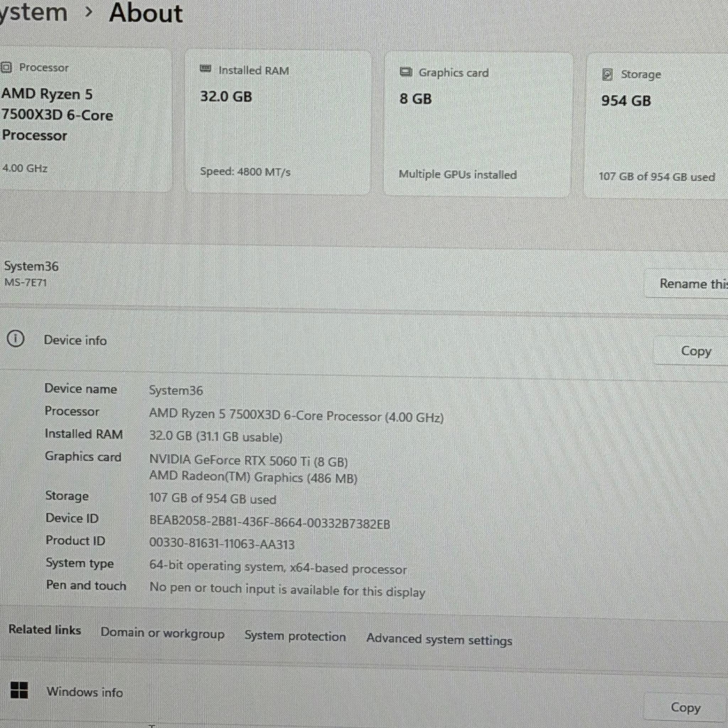Click the System36 name above MS-7E71
Screen dimensions: 728x728
(31, 266)
